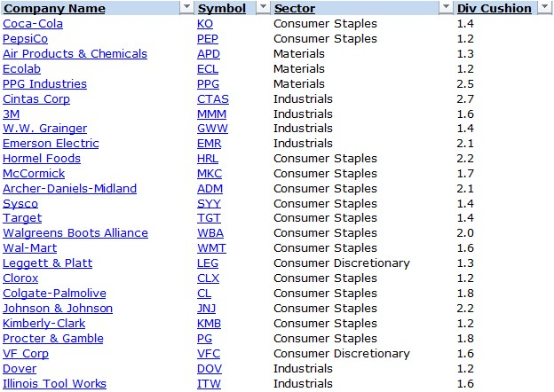Open the Coca-Cola company link

[33, 23]
